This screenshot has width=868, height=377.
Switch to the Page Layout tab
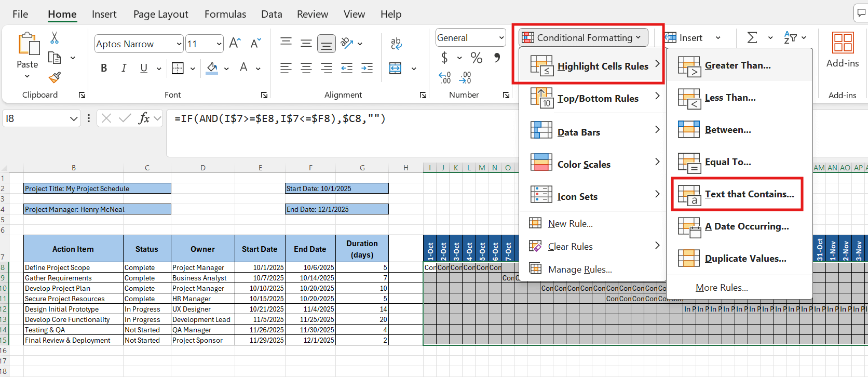(160, 14)
